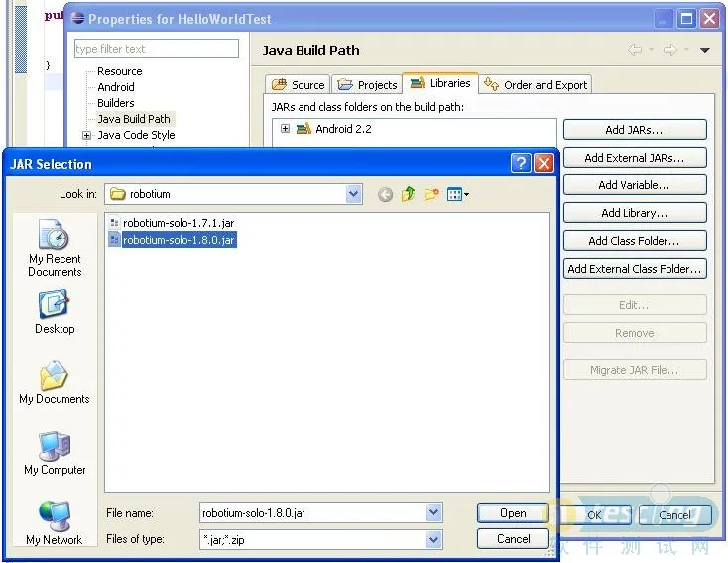The width and height of the screenshot is (728, 563).
Task: Switch to the Order and Export tab
Action: point(536,85)
